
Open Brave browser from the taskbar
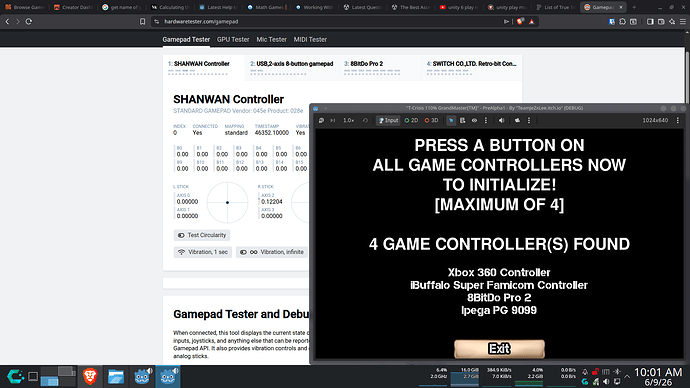tap(90, 377)
